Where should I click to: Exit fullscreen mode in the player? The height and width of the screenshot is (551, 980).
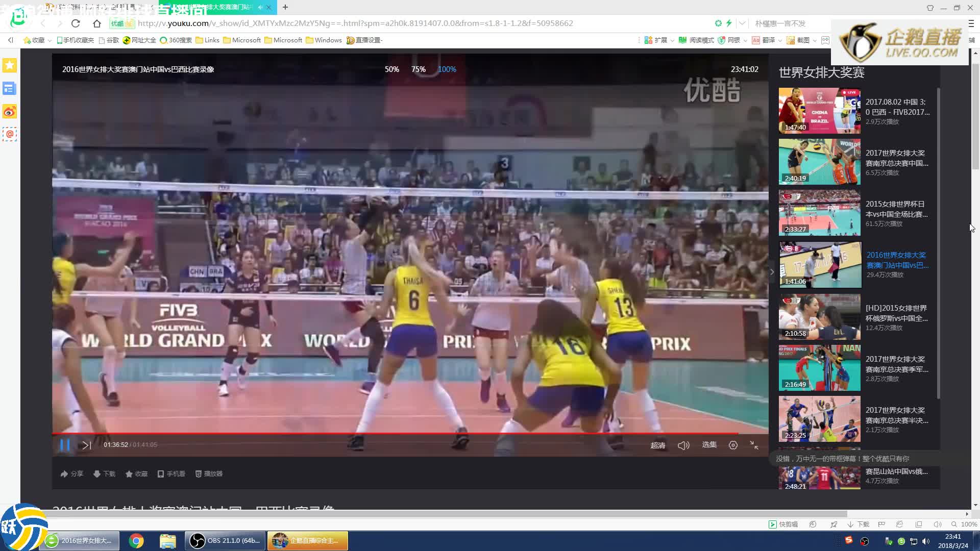coord(754,445)
